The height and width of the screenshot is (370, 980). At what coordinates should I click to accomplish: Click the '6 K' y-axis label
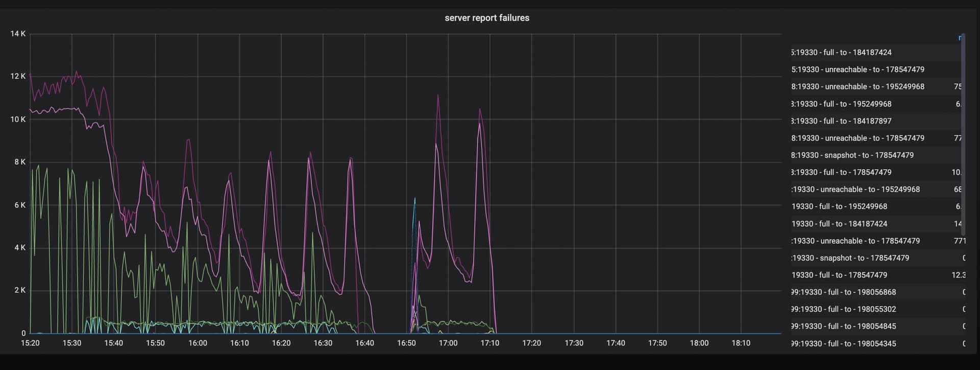20,205
